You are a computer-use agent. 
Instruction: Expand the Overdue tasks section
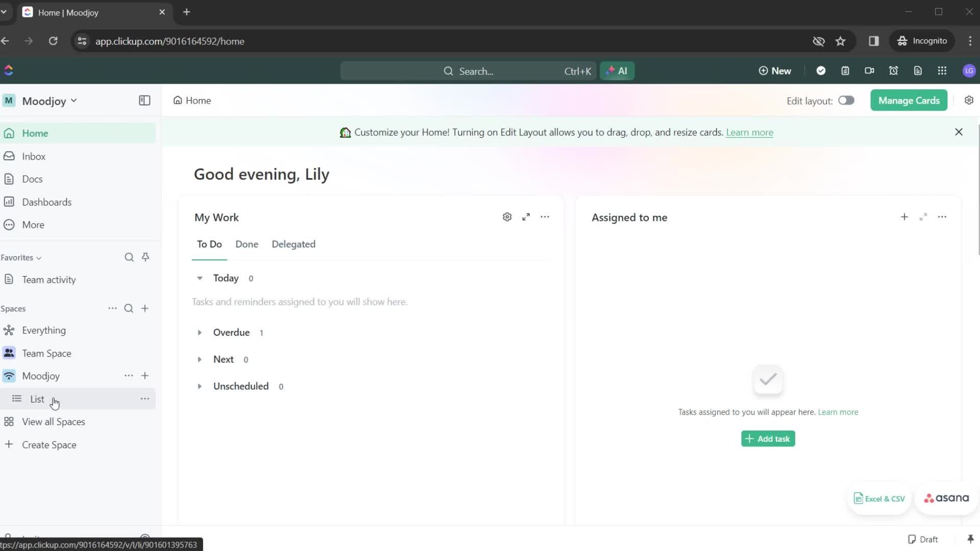(200, 332)
